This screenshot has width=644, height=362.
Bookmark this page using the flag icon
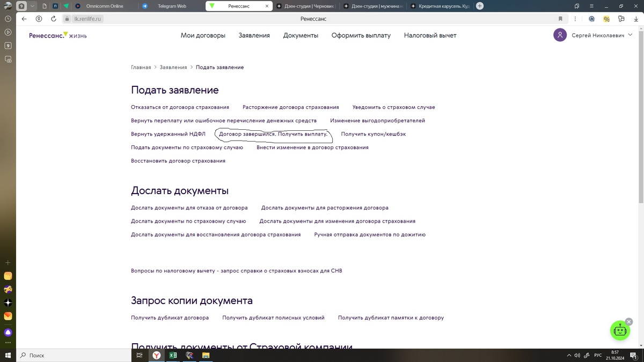pos(560,18)
